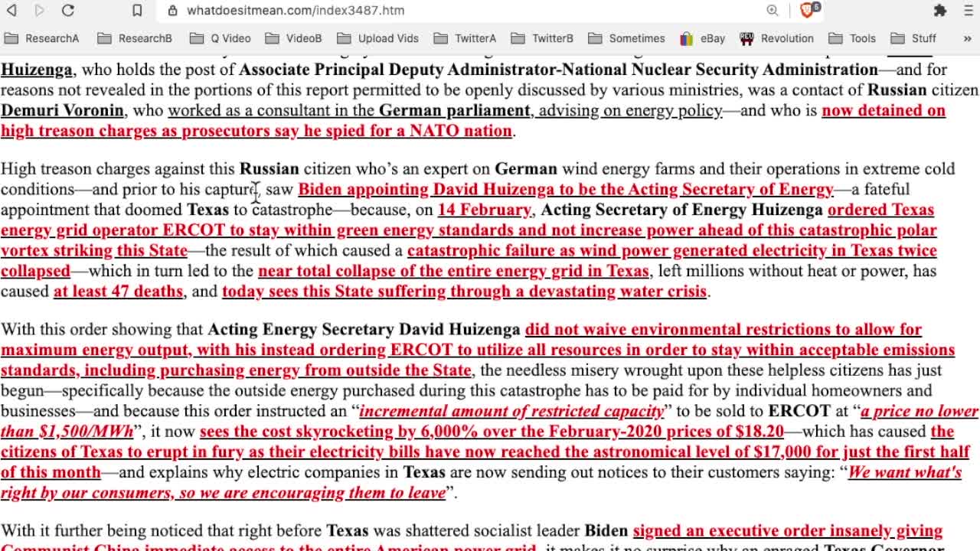
Task: Open Upload Vids bookmark folder
Action: pos(377,38)
